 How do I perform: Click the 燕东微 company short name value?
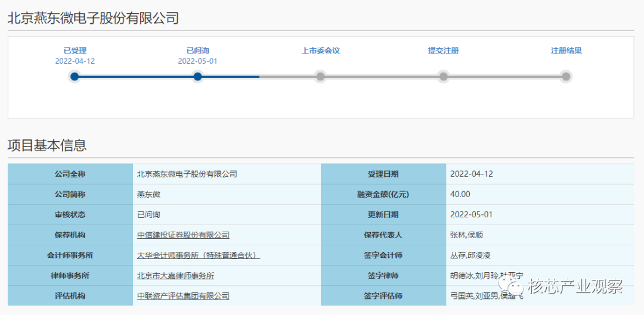(x=148, y=194)
